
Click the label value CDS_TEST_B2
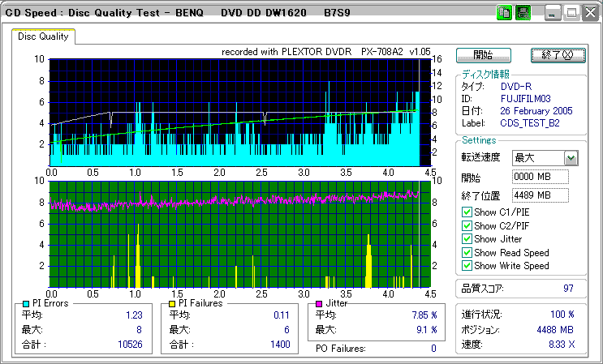point(529,124)
